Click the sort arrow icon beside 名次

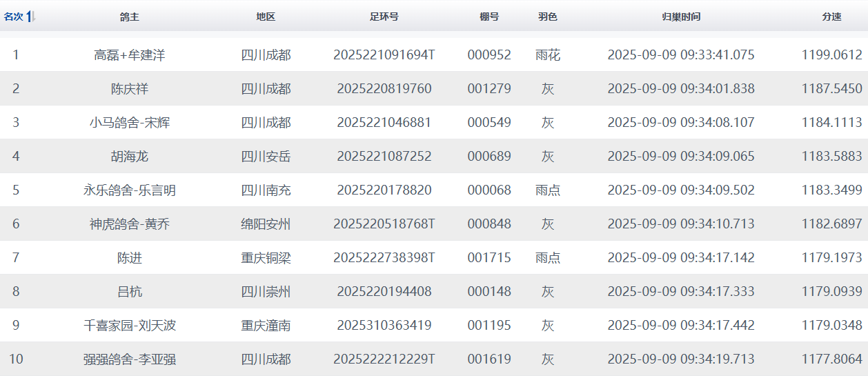coord(30,17)
